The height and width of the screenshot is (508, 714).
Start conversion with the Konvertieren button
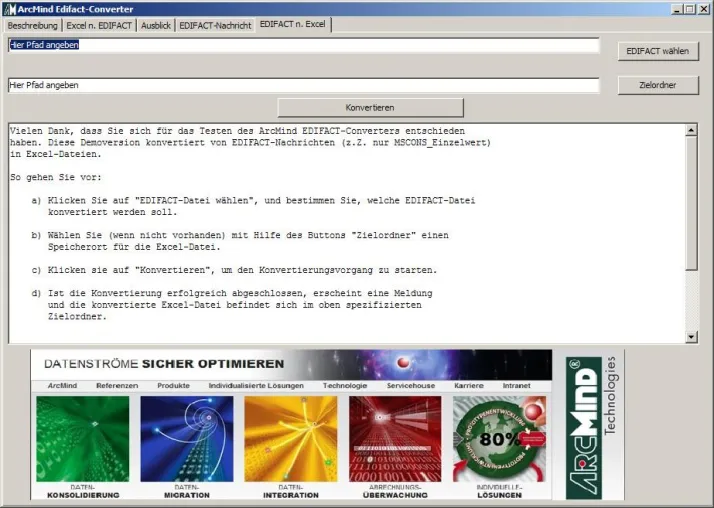(x=370, y=108)
